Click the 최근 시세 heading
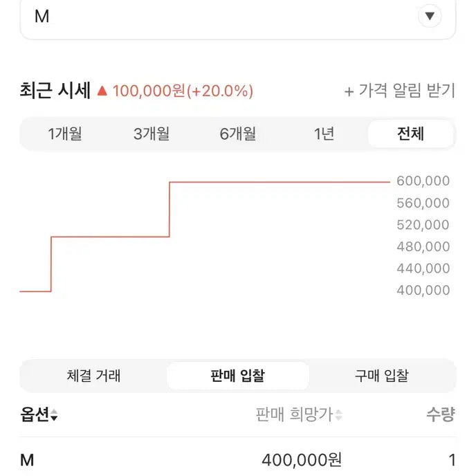Viewport: 476px width, 476px height. click(x=55, y=91)
